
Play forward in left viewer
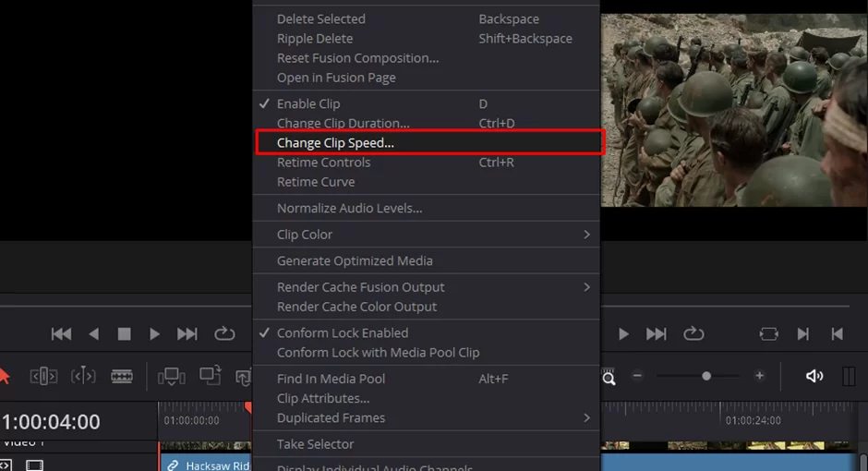coord(154,333)
